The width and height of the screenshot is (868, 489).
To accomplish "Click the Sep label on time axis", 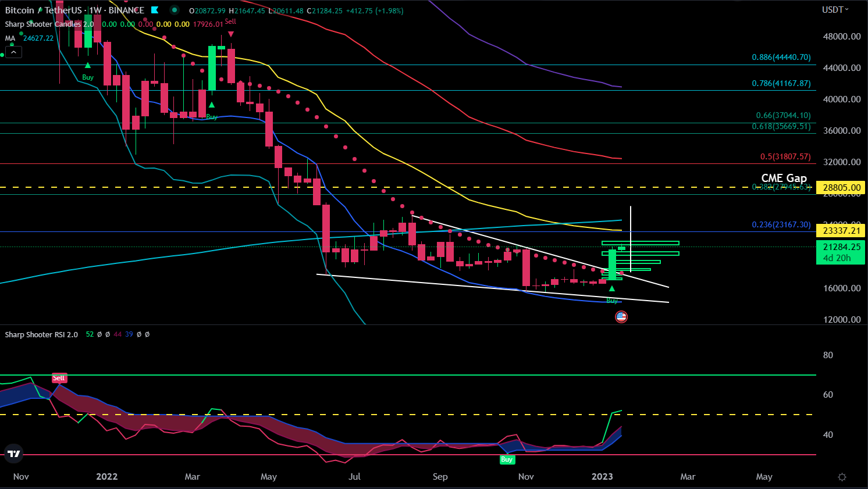I will point(440,476).
